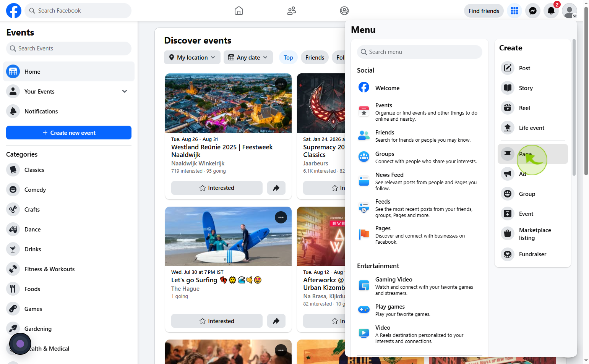Open Welcome in Social menu

pyautogui.click(x=420, y=88)
